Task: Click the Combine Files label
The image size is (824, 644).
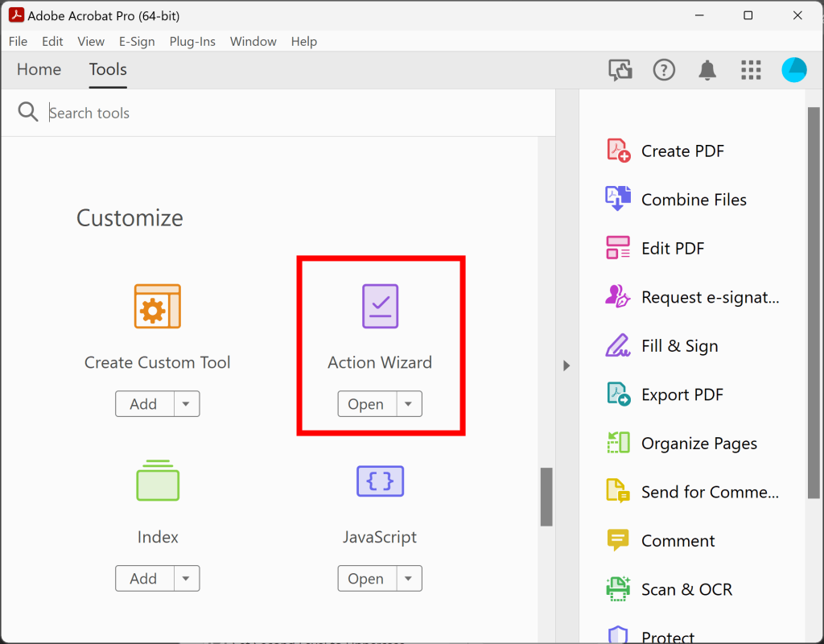Action: click(x=694, y=200)
